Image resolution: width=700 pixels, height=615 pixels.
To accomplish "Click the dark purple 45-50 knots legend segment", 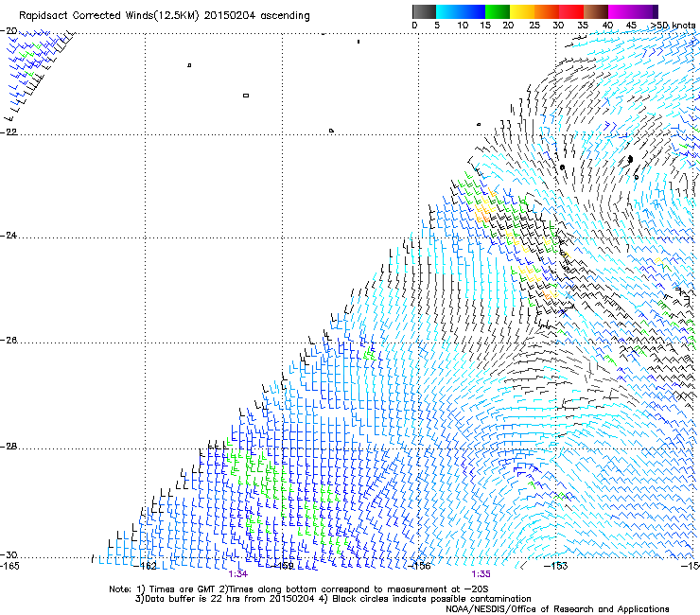I will (645, 11).
